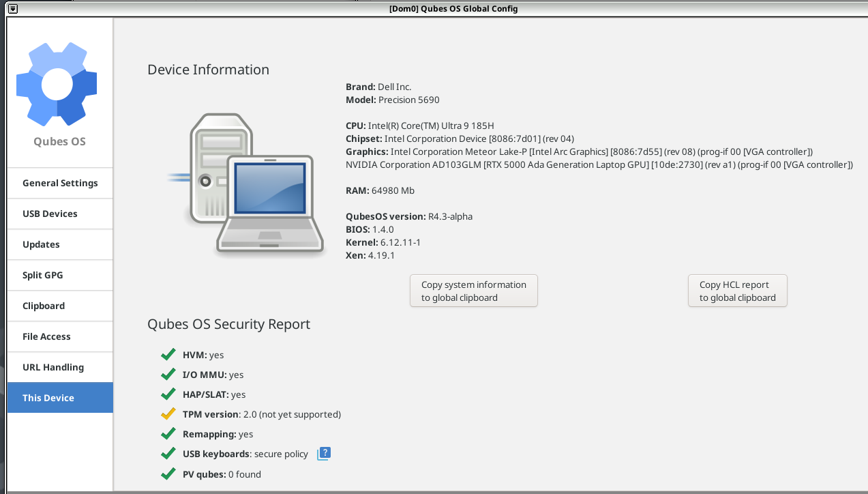
Task: Copy system information to global clipboard
Action: [474, 291]
